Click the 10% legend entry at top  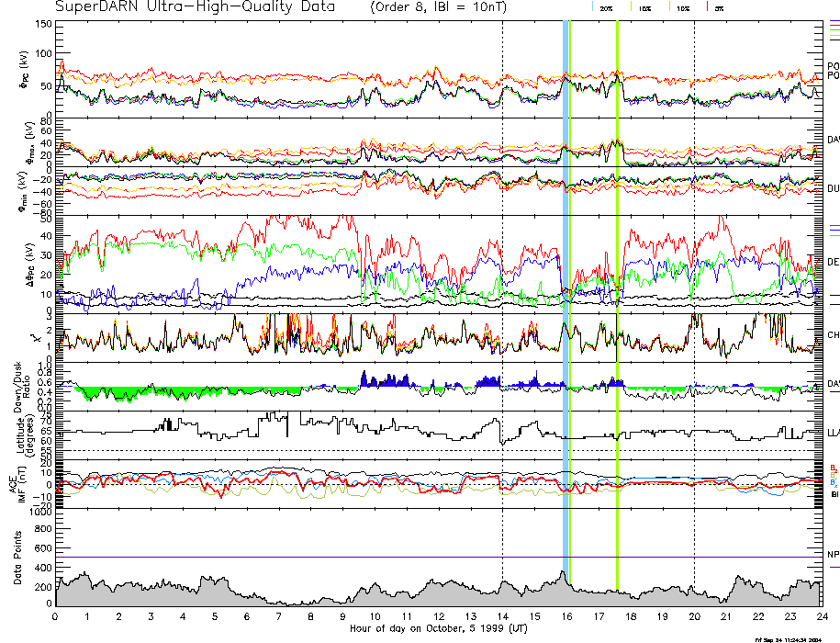point(682,7)
